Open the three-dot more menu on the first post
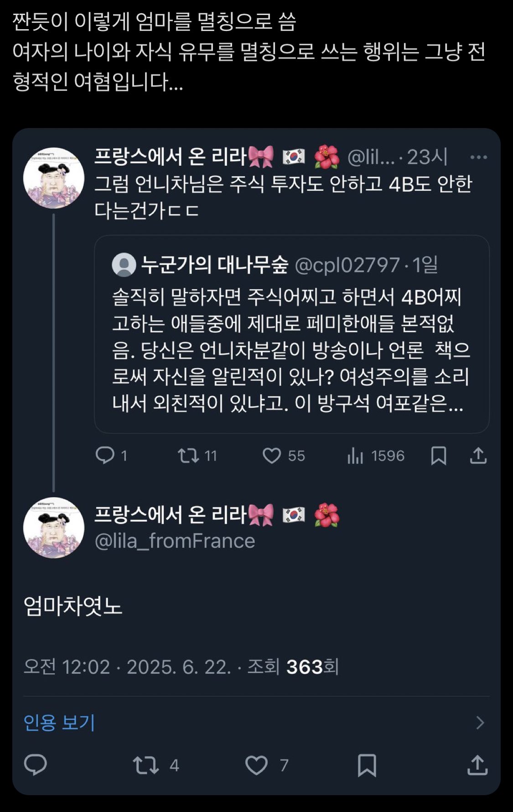The width and height of the screenshot is (513, 812). pos(478,157)
